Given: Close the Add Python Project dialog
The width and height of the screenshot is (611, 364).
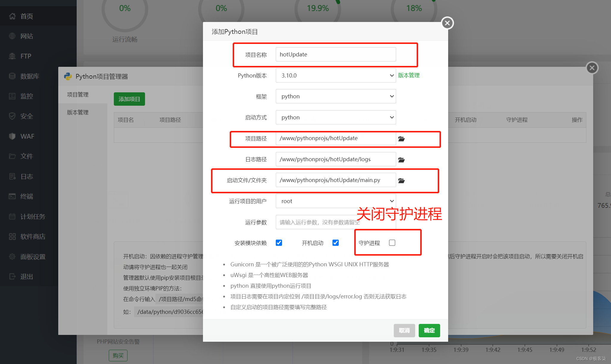Looking at the screenshot, I should [x=447, y=23].
